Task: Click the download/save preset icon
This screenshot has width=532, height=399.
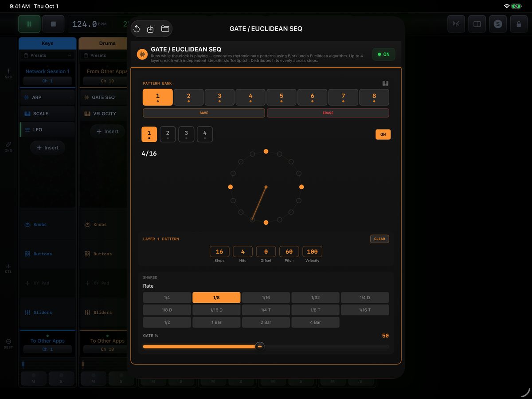Action: [x=150, y=29]
